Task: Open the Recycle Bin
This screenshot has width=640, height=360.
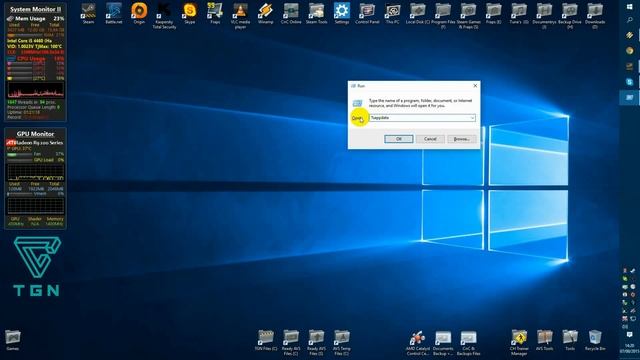Action: [595, 340]
